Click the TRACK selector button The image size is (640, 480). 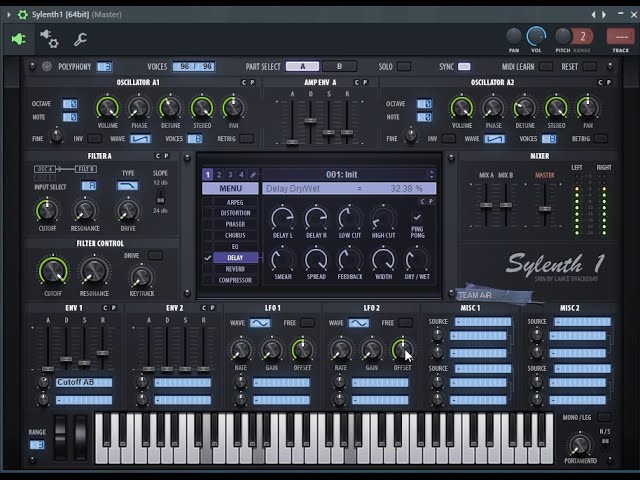pos(620,37)
